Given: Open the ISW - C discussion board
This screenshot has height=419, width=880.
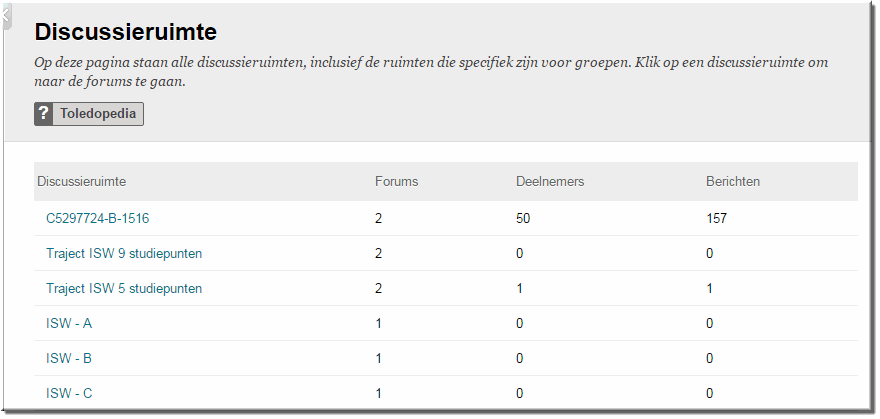Looking at the screenshot, I should pyautogui.click(x=69, y=393).
